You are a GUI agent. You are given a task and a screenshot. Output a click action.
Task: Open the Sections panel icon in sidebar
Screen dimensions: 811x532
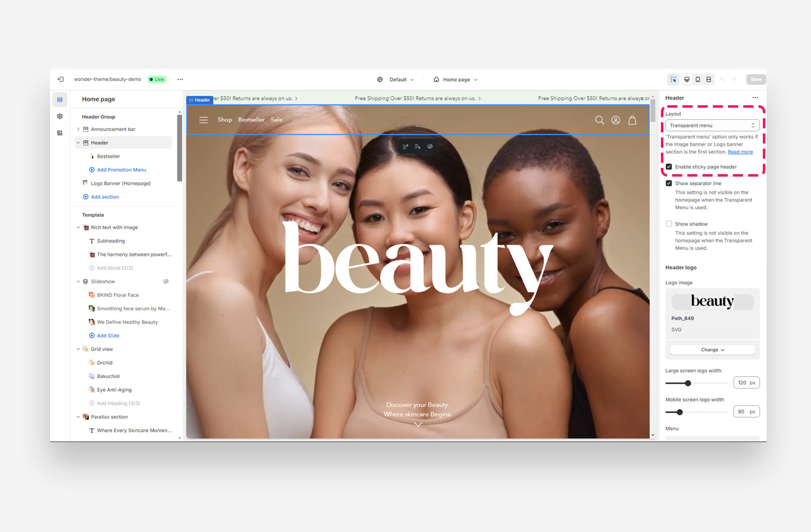(60, 99)
